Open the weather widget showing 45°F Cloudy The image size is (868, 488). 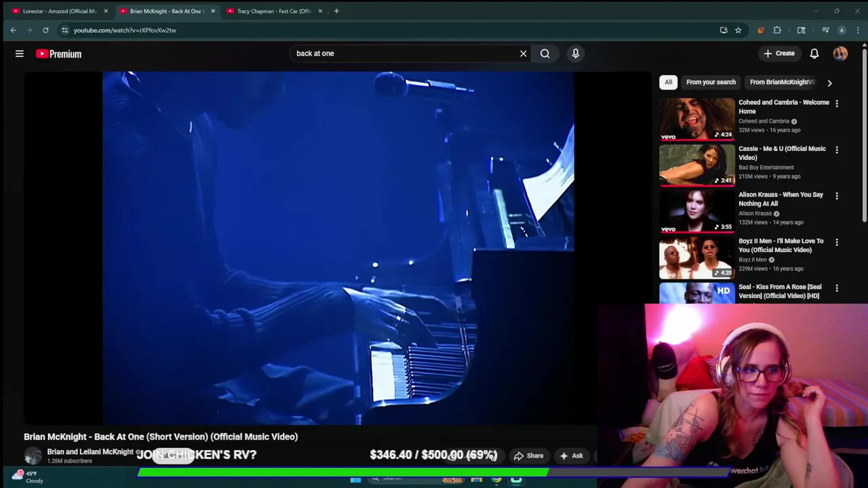pyautogui.click(x=27, y=477)
